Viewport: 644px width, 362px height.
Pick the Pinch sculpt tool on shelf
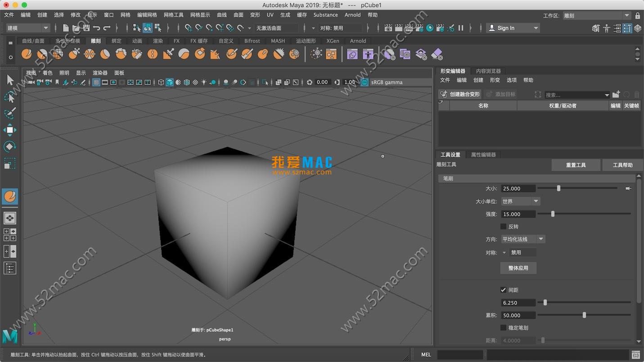pyautogui.click(x=90, y=54)
